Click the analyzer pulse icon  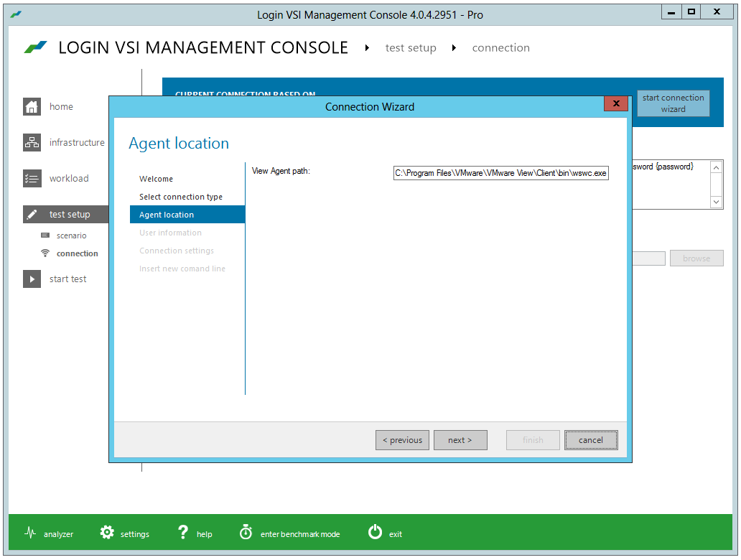pyautogui.click(x=30, y=533)
